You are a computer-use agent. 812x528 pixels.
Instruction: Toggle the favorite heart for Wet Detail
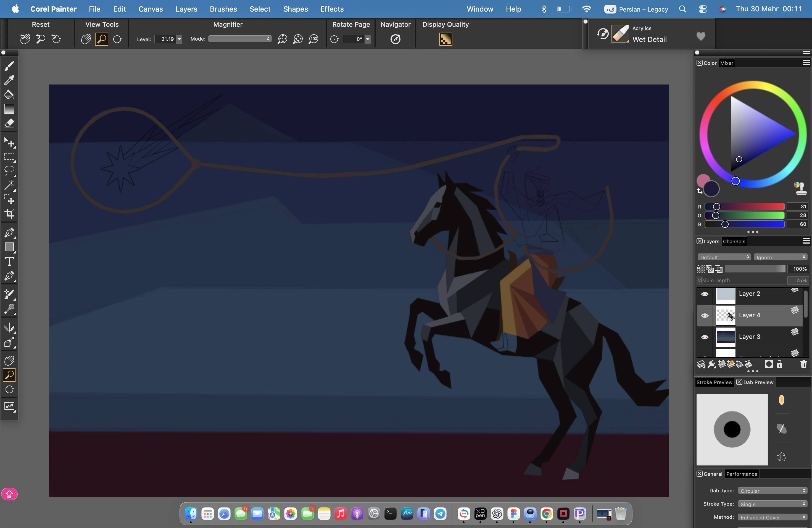[x=701, y=36]
